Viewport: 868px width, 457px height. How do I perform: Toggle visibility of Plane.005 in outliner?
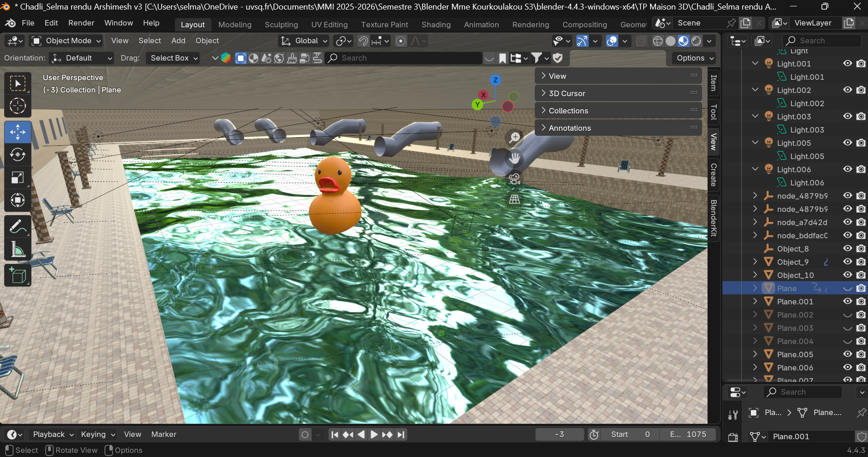[847, 354]
